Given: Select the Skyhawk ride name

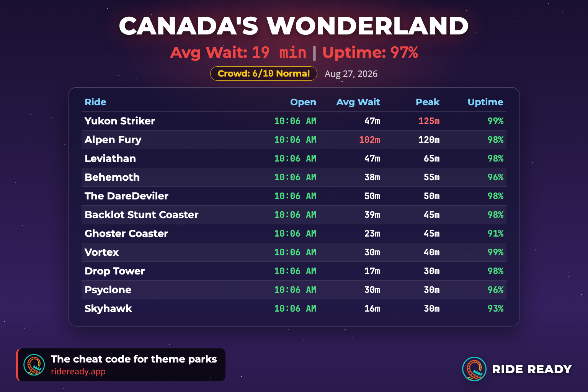Looking at the screenshot, I should (108, 309).
